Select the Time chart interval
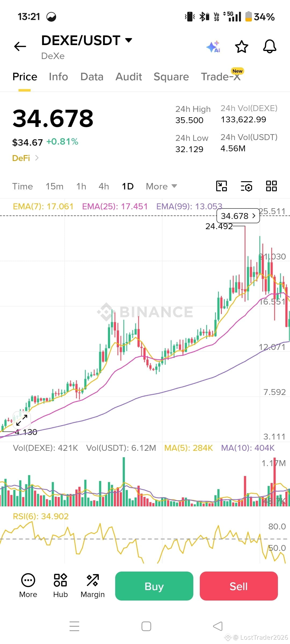The height and width of the screenshot is (644, 290). point(23,186)
